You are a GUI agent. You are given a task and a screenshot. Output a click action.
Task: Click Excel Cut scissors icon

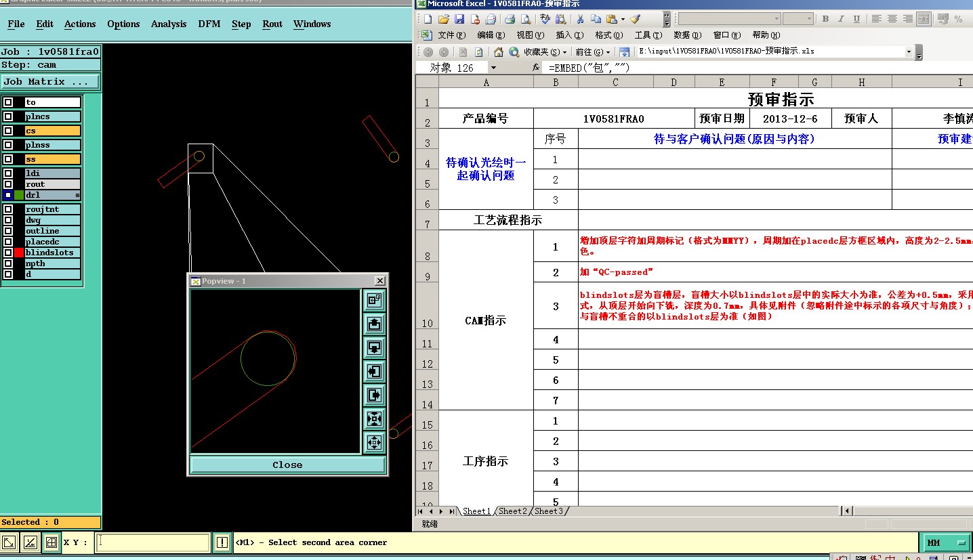580,19
